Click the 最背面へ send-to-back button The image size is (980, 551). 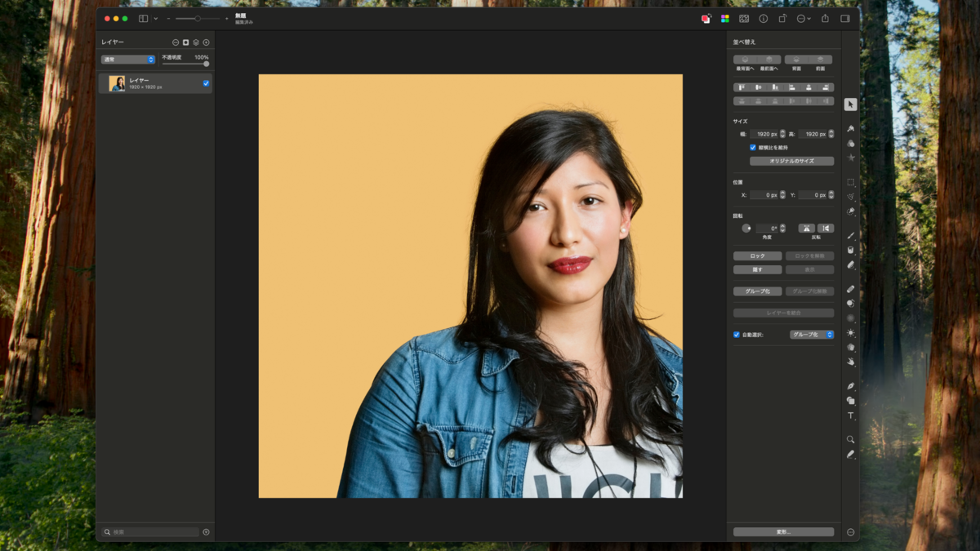(746, 60)
